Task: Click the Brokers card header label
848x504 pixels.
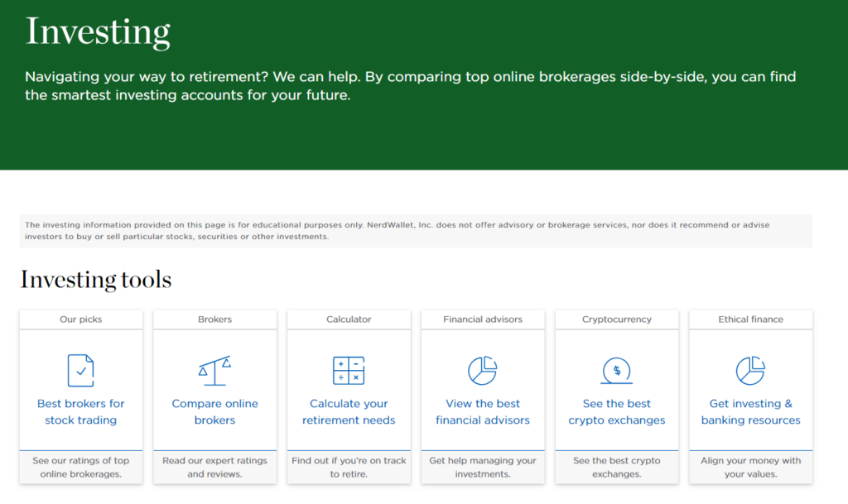Action: tap(214, 319)
